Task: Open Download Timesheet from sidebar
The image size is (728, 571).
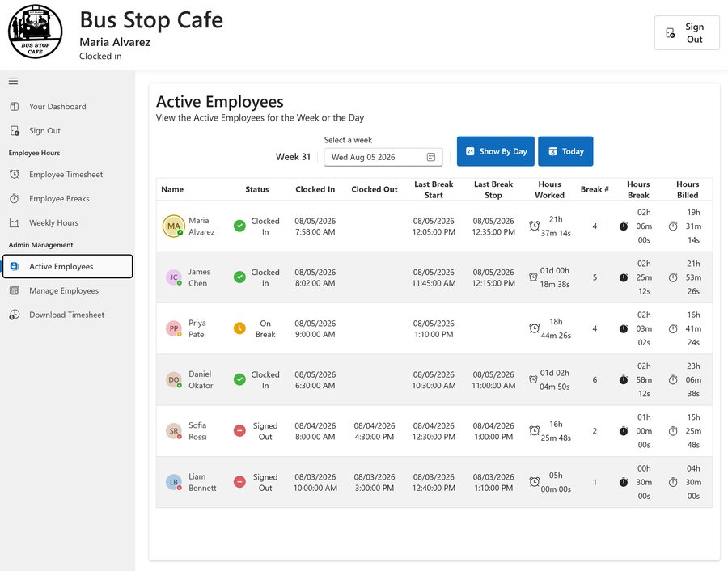Action: click(x=67, y=315)
